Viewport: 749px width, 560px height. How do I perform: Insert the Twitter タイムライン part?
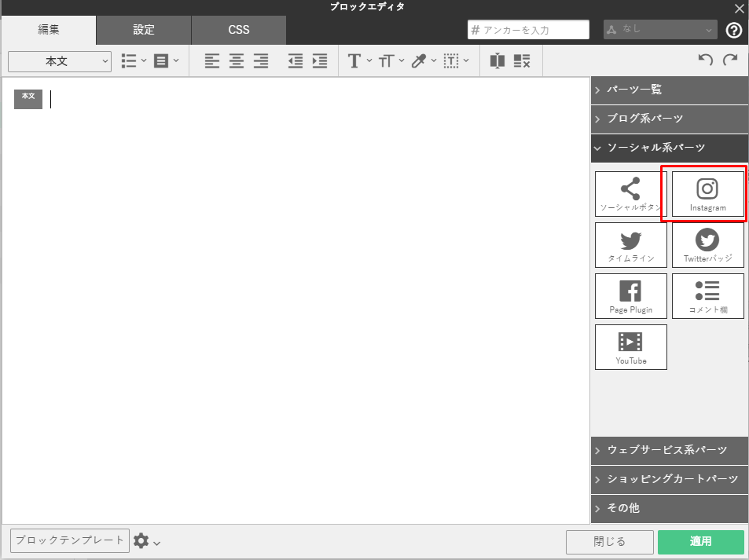[x=630, y=245]
